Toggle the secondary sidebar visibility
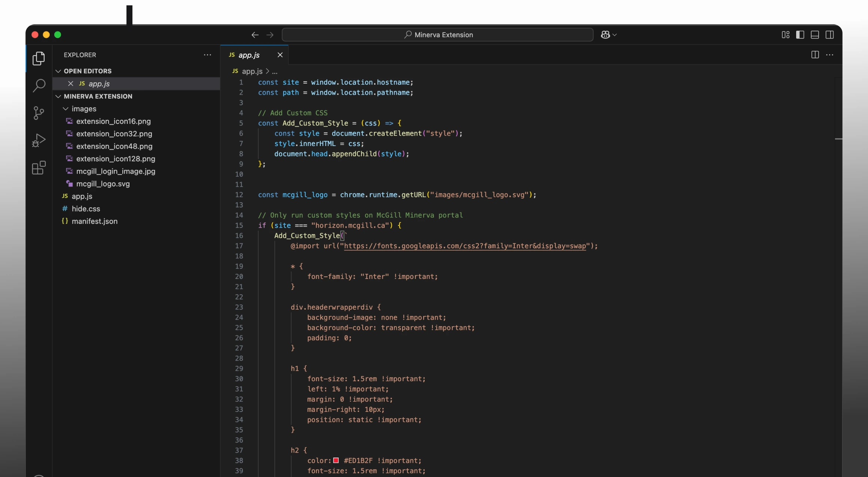The height and width of the screenshot is (477, 868). (830, 34)
